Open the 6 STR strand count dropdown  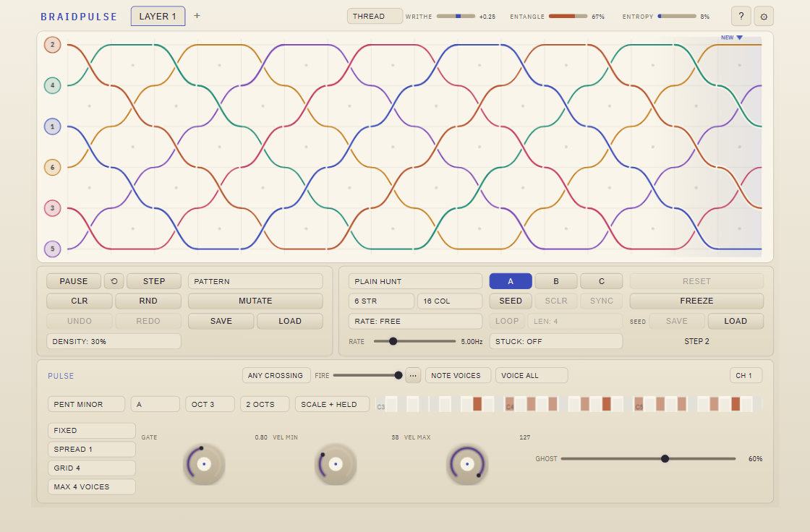[x=381, y=301]
